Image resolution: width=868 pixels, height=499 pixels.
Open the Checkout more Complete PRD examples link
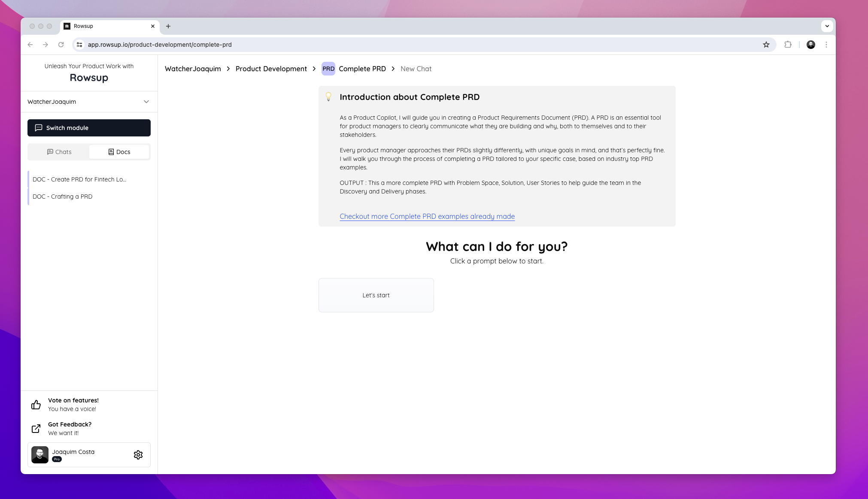pyautogui.click(x=427, y=216)
